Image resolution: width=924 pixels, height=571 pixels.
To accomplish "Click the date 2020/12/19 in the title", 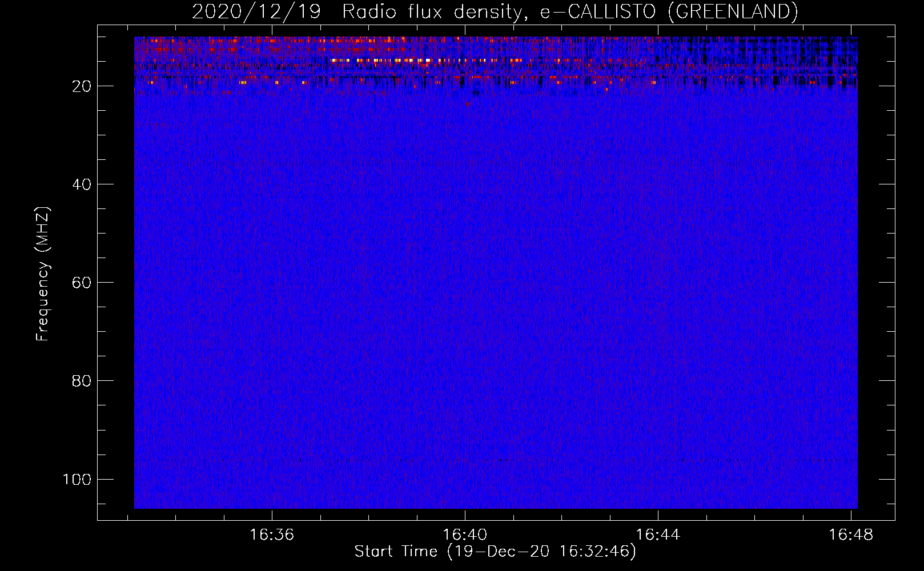I will pos(256,11).
